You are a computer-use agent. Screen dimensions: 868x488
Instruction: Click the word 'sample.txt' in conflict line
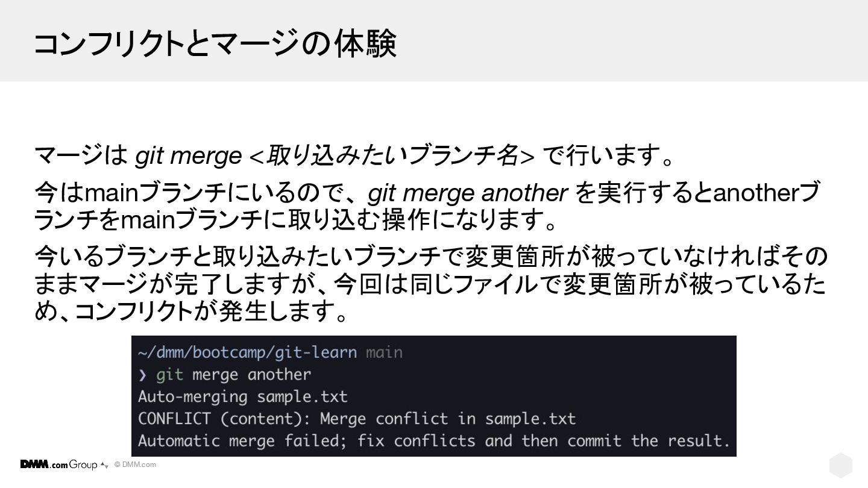530,419
